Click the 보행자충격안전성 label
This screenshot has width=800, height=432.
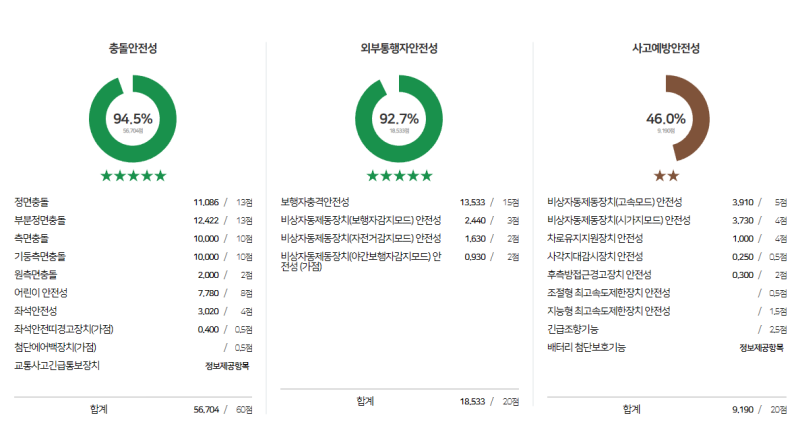(x=315, y=201)
